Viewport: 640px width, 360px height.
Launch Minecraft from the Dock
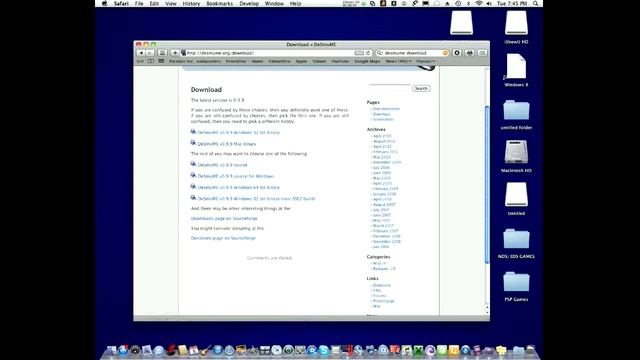[418, 350]
